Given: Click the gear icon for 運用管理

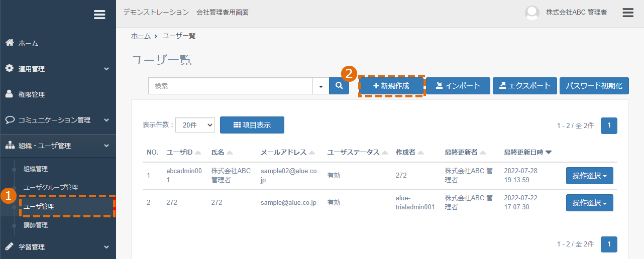Looking at the screenshot, I should (x=10, y=68).
